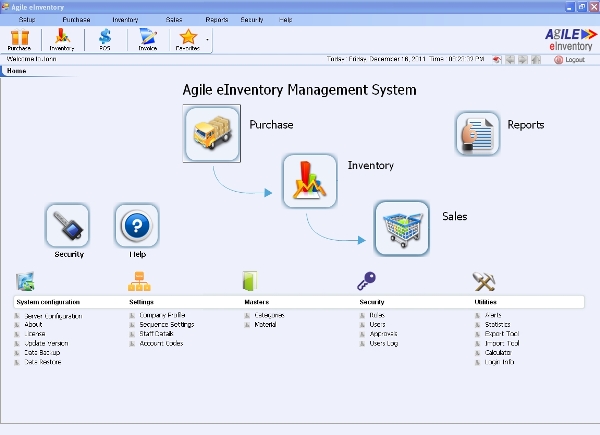600x435 pixels.
Task: Open the Security menu
Action: coord(252,20)
